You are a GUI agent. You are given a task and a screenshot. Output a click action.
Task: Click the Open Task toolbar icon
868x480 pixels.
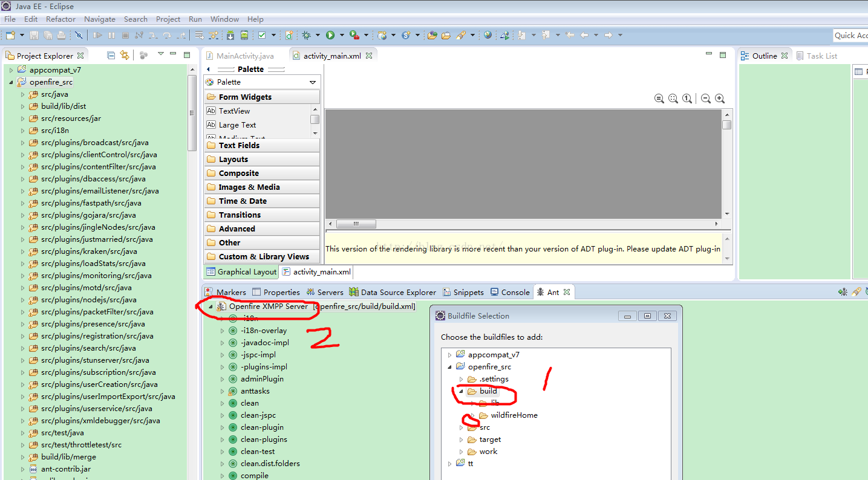click(x=446, y=35)
